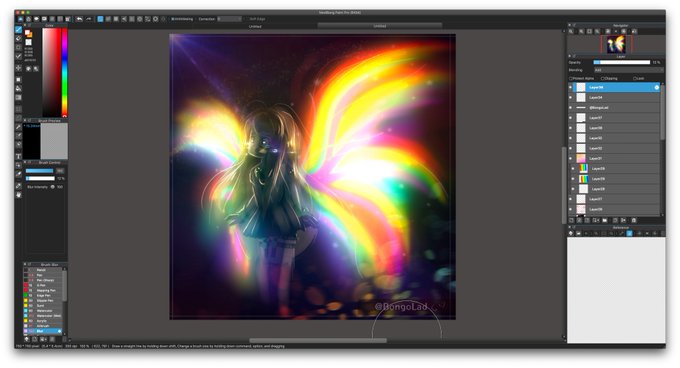This screenshot has width=680, height=368.
Task: Select the Airbrush brush
Action: pyautogui.click(x=42, y=326)
